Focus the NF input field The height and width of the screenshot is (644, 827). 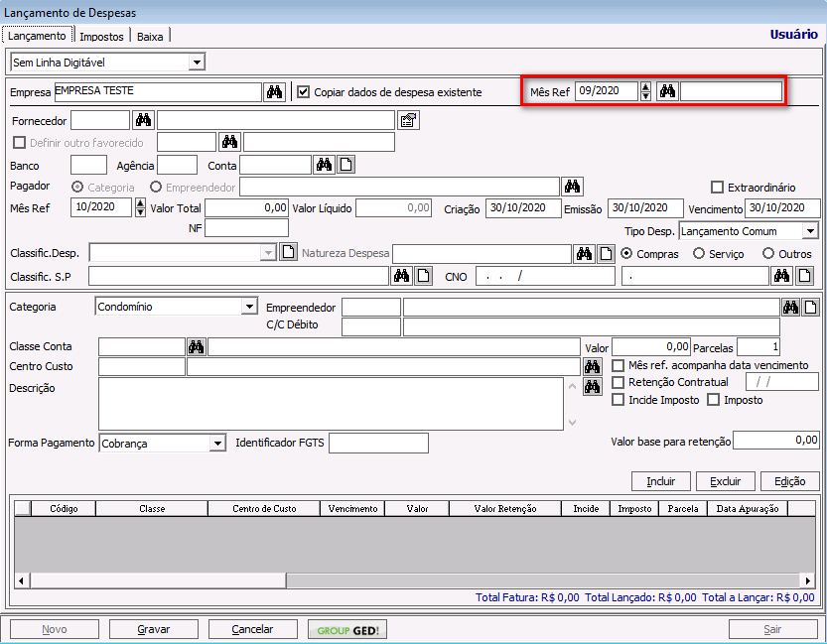247,227
